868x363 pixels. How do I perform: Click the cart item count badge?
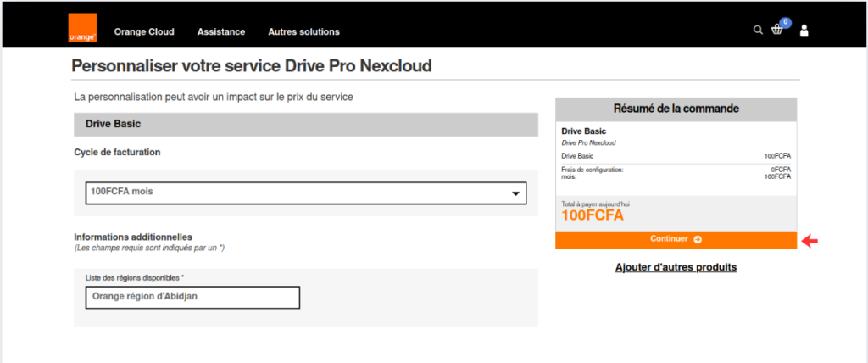point(785,23)
